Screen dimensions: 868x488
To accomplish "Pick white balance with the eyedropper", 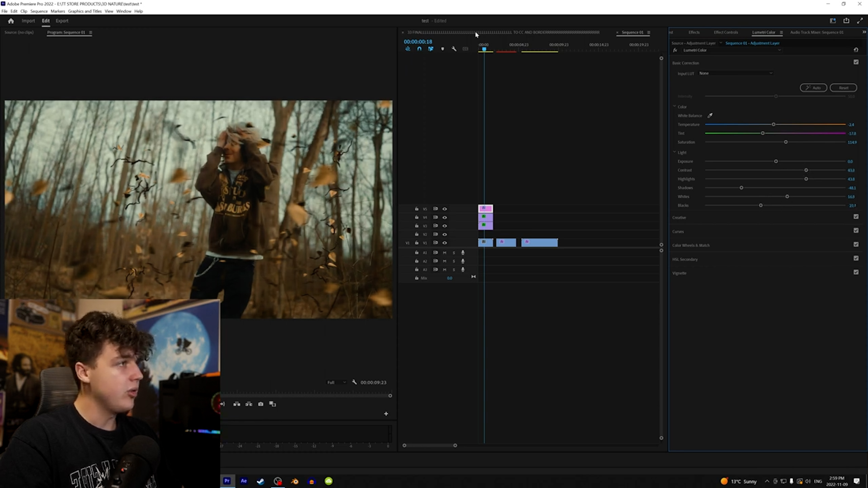I will pyautogui.click(x=710, y=116).
